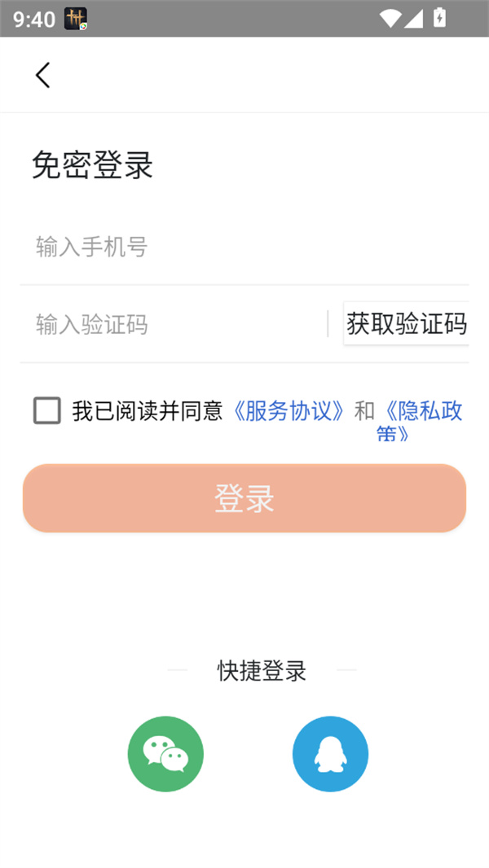Open the 服务协议 service agreement
The width and height of the screenshot is (489, 868).
pos(287,410)
